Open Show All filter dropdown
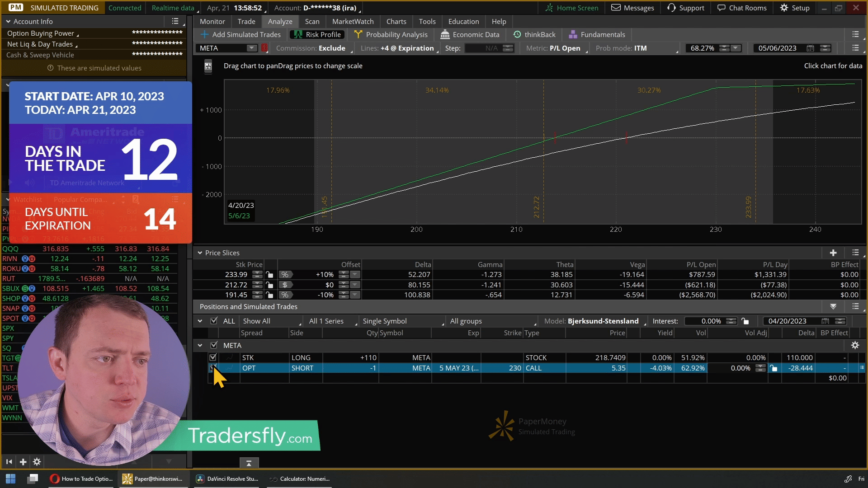Viewport: 868px width, 488px height. (272, 321)
